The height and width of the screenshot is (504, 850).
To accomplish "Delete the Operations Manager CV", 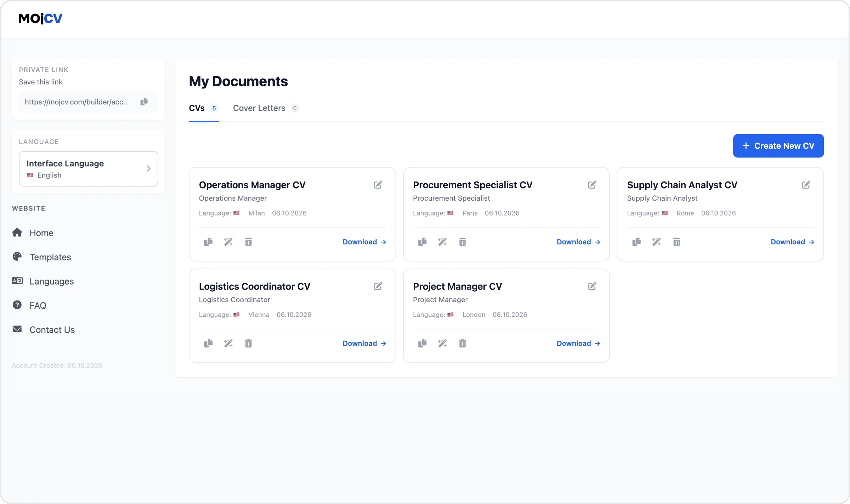I will tap(249, 242).
